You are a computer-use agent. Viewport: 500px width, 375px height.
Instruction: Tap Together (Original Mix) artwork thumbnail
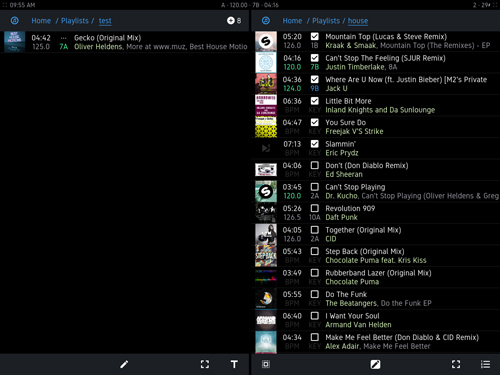[x=266, y=234]
